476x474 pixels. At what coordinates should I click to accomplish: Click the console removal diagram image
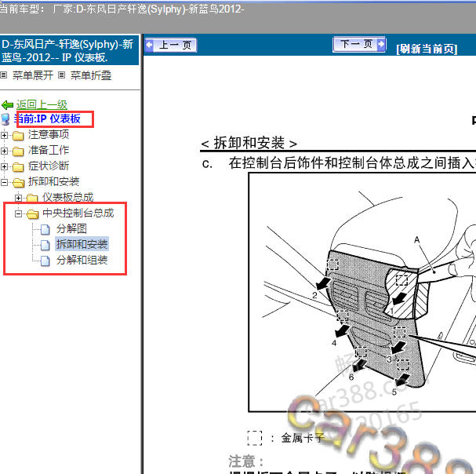[x=362, y=292]
